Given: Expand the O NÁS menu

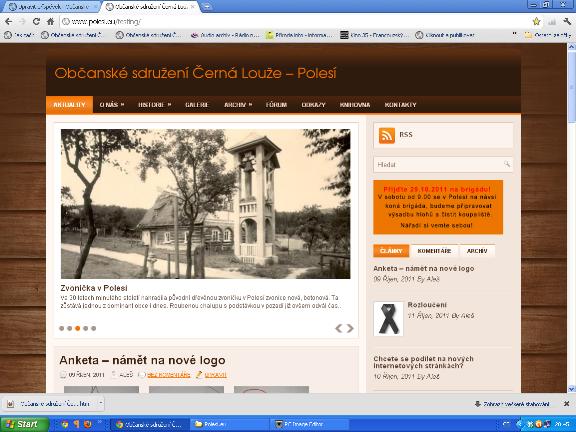Looking at the screenshot, I should 112,105.
